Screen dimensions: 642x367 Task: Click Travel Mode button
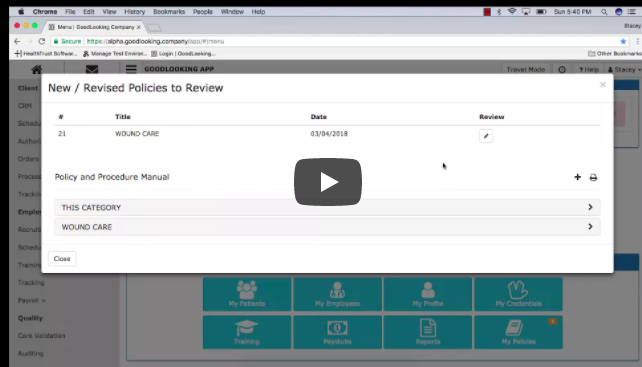point(526,70)
